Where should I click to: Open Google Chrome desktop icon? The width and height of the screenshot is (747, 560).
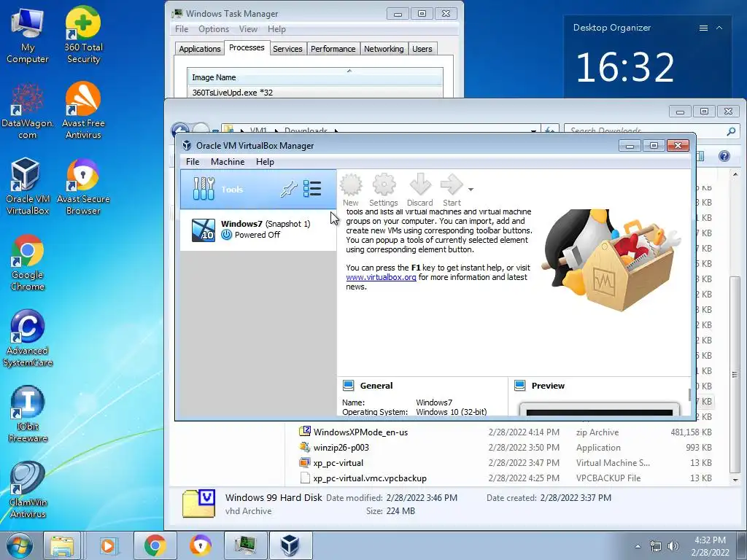[x=27, y=262]
